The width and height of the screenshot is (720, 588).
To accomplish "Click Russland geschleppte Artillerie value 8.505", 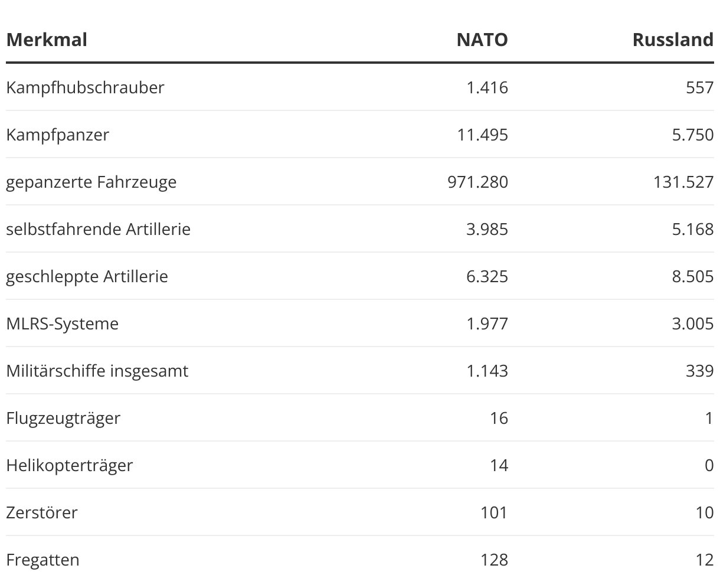I will pyautogui.click(x=692, y=276).
